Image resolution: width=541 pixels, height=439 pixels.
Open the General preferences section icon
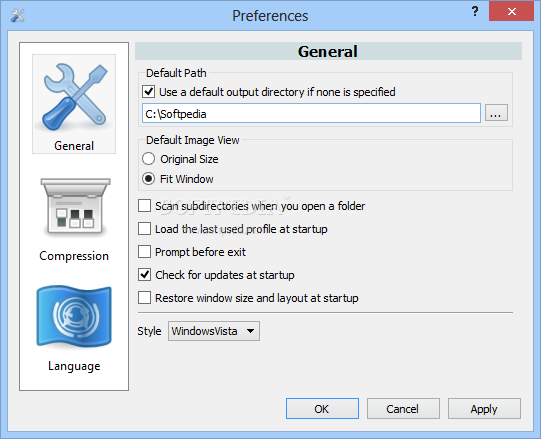pyautogui.click(x=74, y=97)
